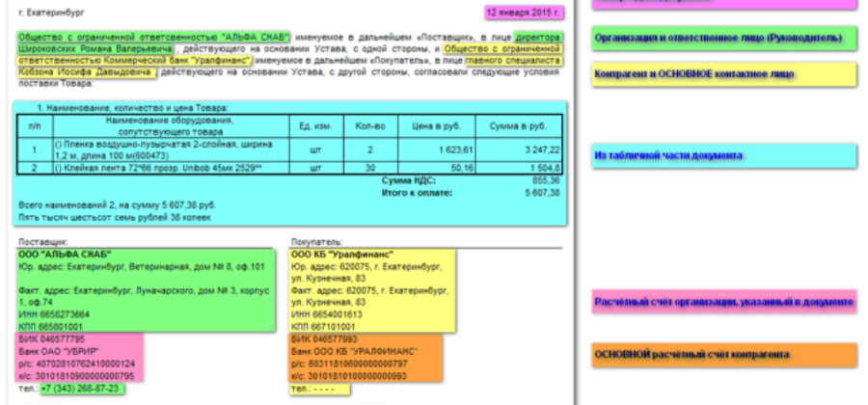The width and height of the screenshot is (868, 405).
Task: Click the name 'Кобзона Иосифа Давыдовича'
Action: click(x=85, y=72)
